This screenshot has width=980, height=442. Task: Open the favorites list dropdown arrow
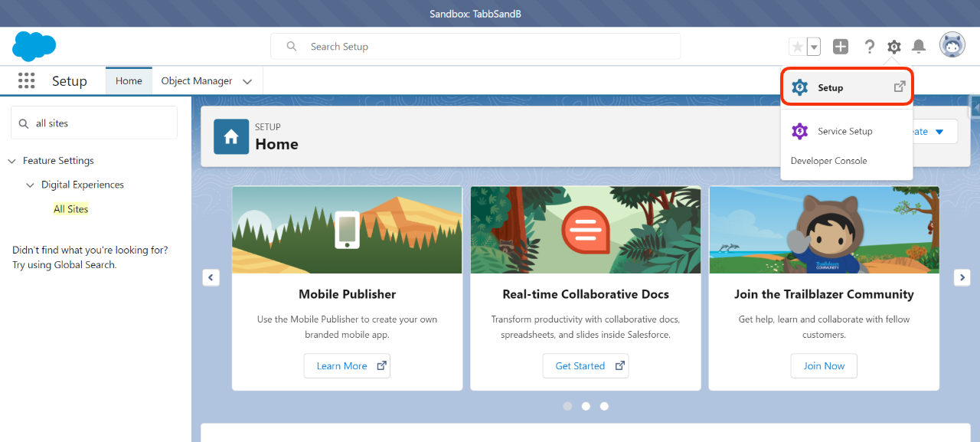pos(814,47)
